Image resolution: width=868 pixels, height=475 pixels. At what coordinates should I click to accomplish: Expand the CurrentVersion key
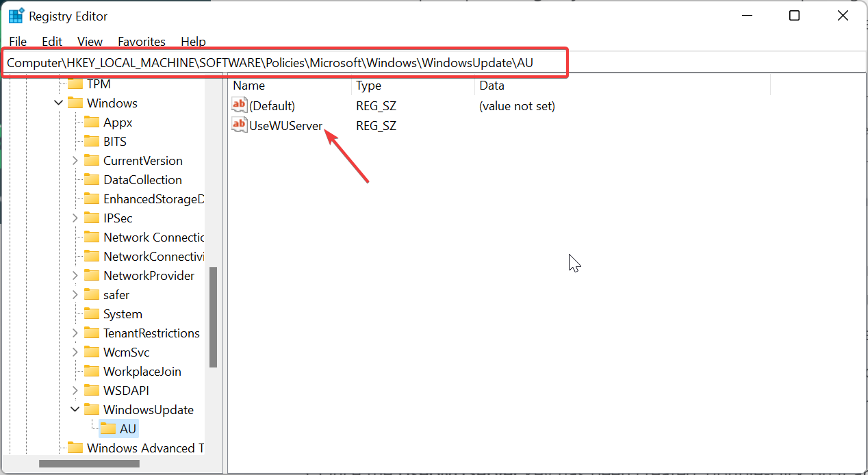tap(75, 161)
